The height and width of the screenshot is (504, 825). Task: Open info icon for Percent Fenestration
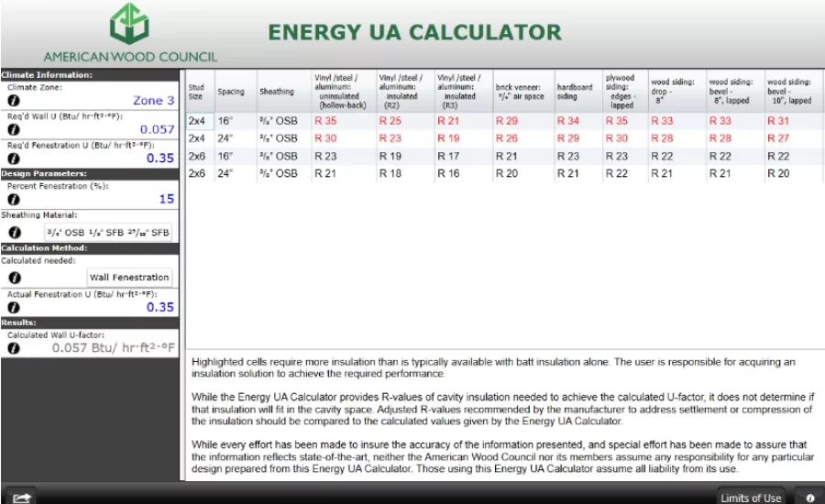14,200
